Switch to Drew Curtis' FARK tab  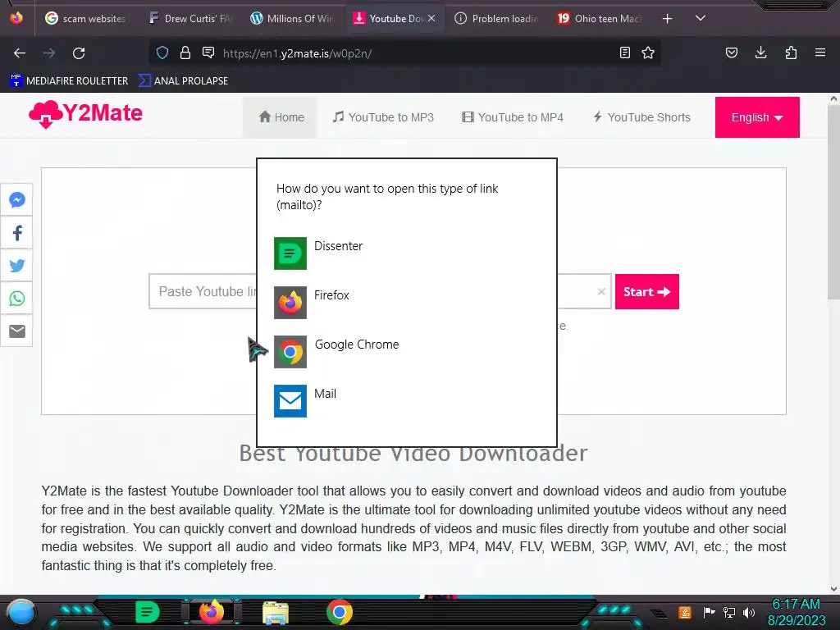click(x=190, y=18)
